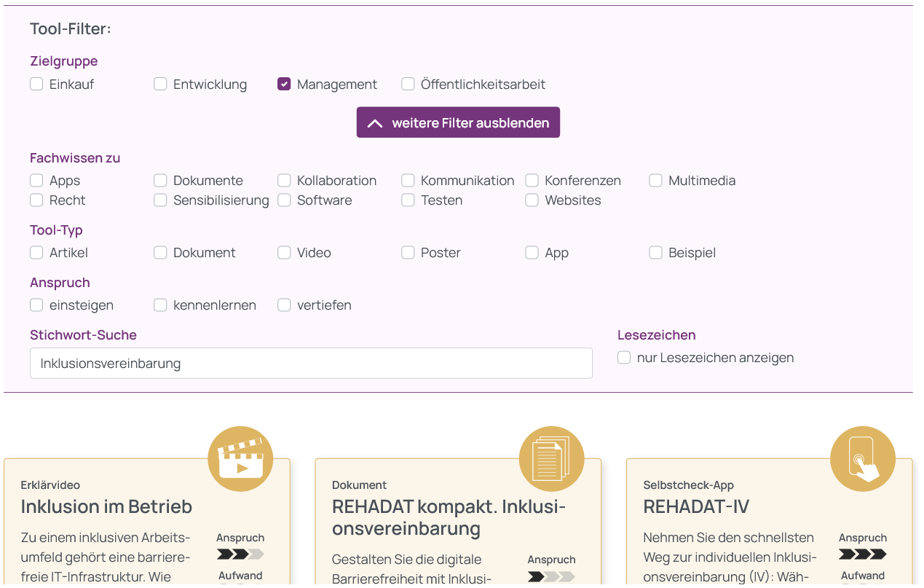Open the Inklusion im Betrieb card title
This screenshot has width=924, height=588.
tap(106, 506)
